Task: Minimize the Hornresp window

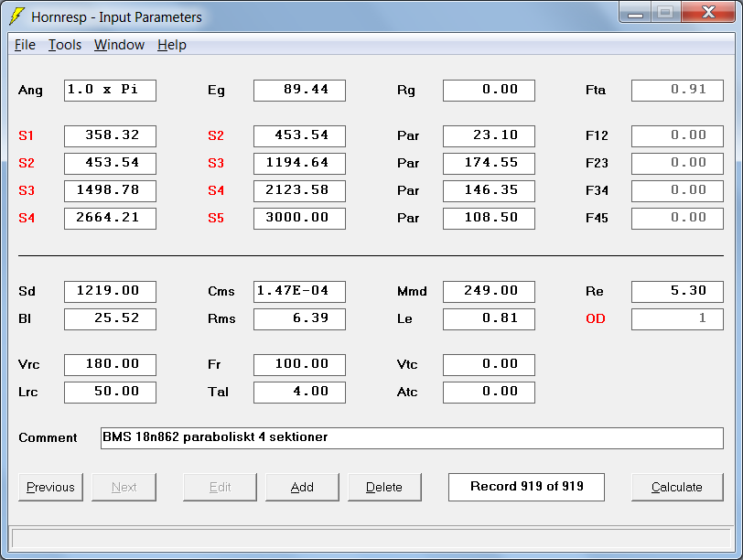Action: click(635, 11)
